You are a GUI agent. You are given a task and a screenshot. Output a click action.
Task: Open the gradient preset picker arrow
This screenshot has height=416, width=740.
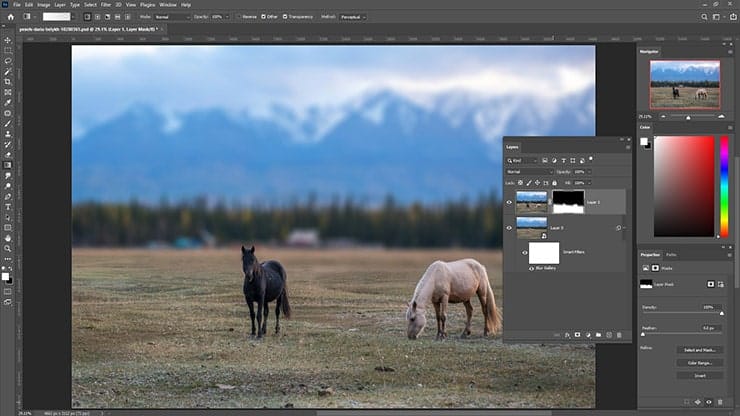click(x=75, y=17)
